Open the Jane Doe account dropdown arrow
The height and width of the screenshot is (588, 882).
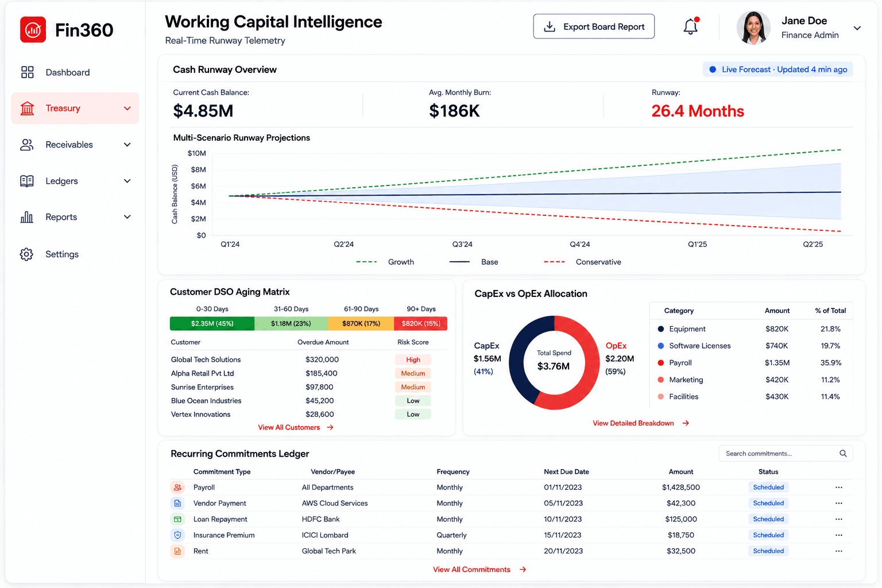pos(857,28)
